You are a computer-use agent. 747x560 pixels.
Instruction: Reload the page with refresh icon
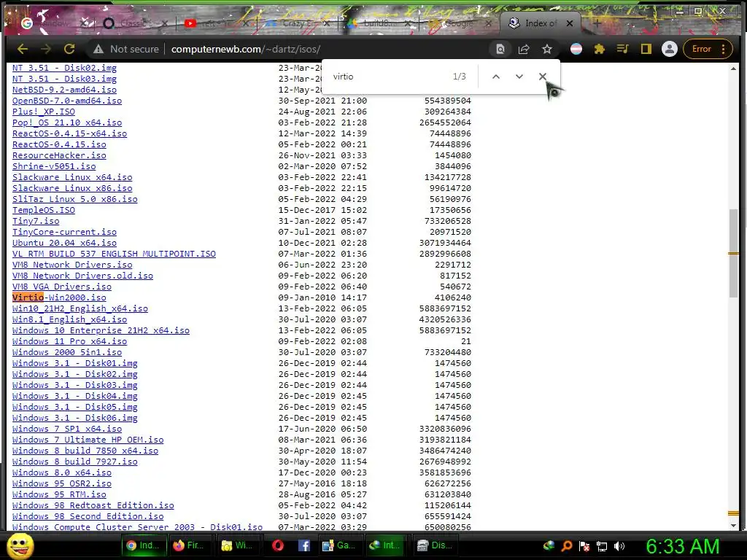pos(69,49)
